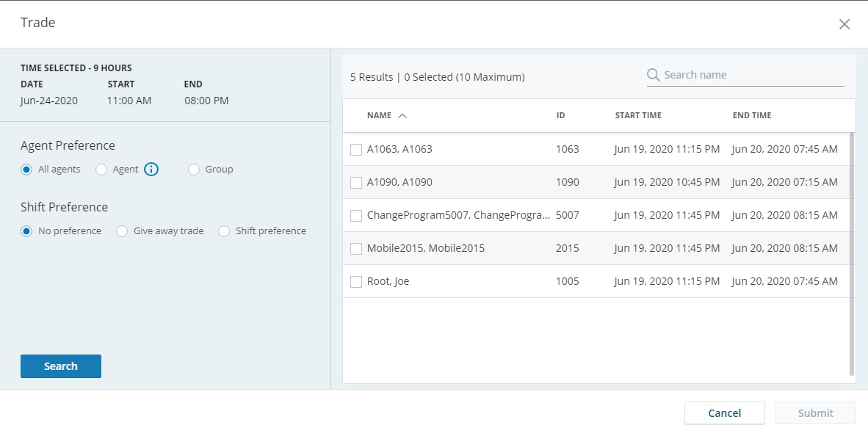Select the ChangeProgram5007 row checkbox
This screenshot has height=436, width=868.
coord(356,216)
